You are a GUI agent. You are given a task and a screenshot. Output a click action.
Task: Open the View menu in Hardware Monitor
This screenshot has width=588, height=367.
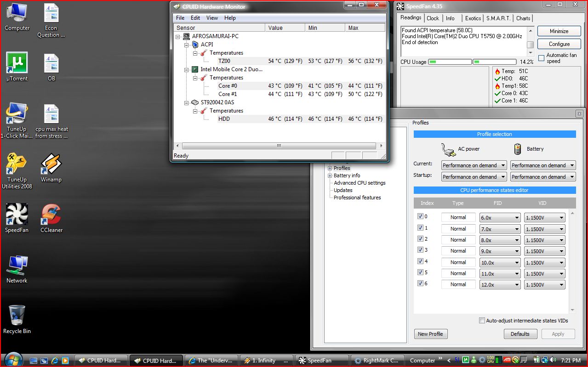click(212, 18)
